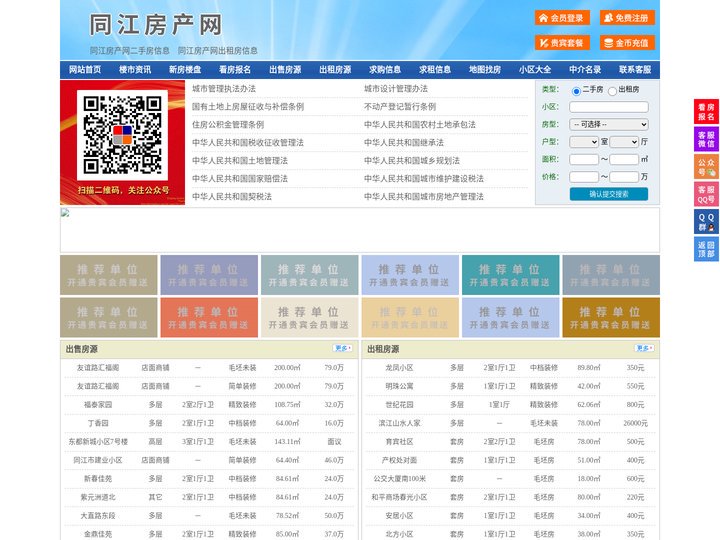720x540 pixels.
Task: Open 城市设计管理办法 link
Action: click(x=396, y=89)
